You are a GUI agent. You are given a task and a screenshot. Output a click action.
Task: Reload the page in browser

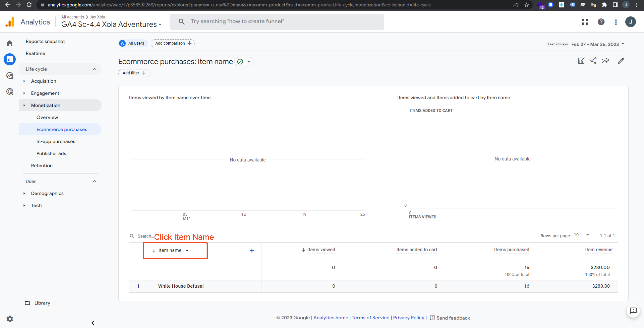[x=29, y=5]
